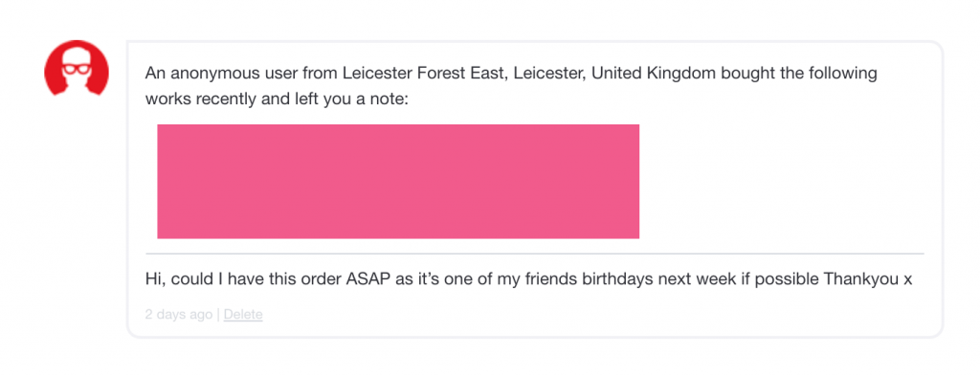Click the horizontal divider above the note
The width and height of the screenshot is (980, 376).
tap(534, 254)
